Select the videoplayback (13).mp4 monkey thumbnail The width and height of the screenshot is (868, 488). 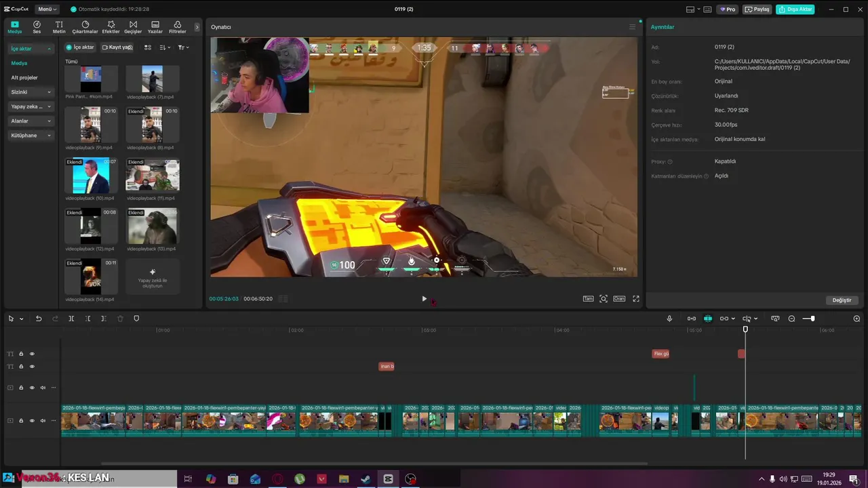(153, 226)
